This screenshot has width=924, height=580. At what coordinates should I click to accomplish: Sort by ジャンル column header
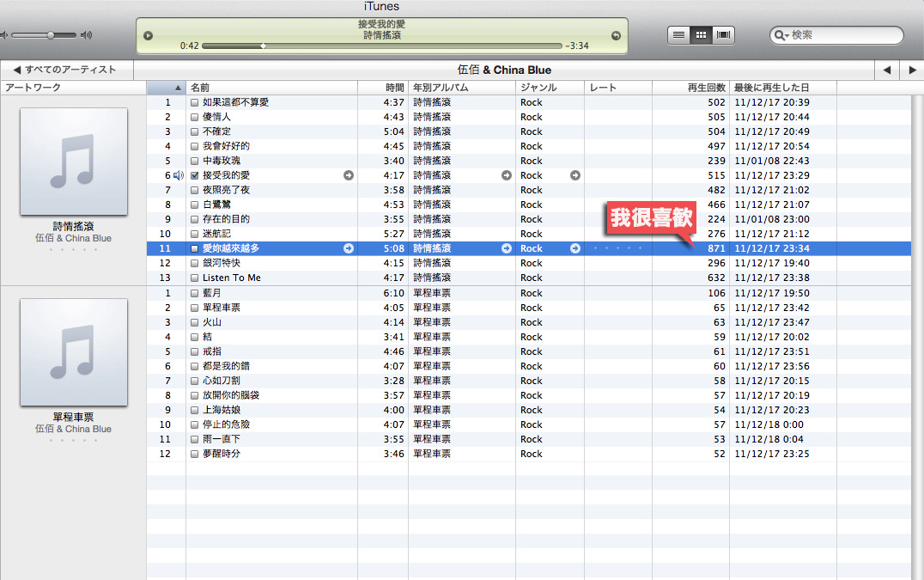click(550, 88)
